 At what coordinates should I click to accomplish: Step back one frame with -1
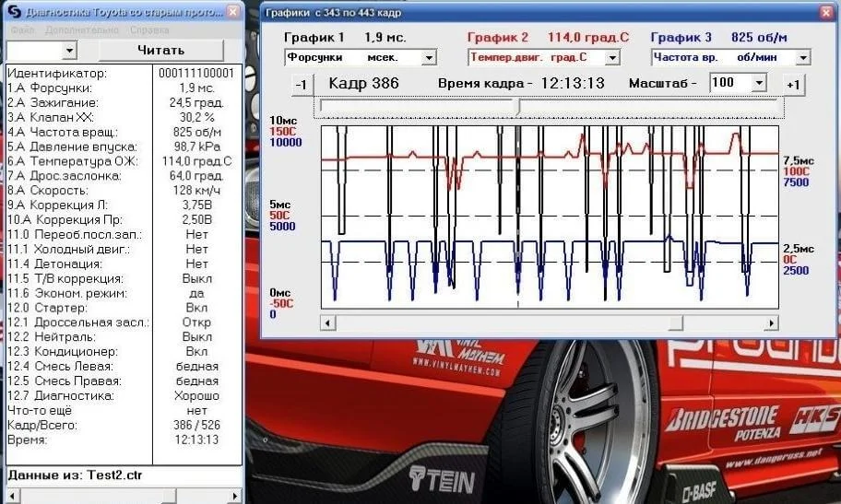[301, 85]
